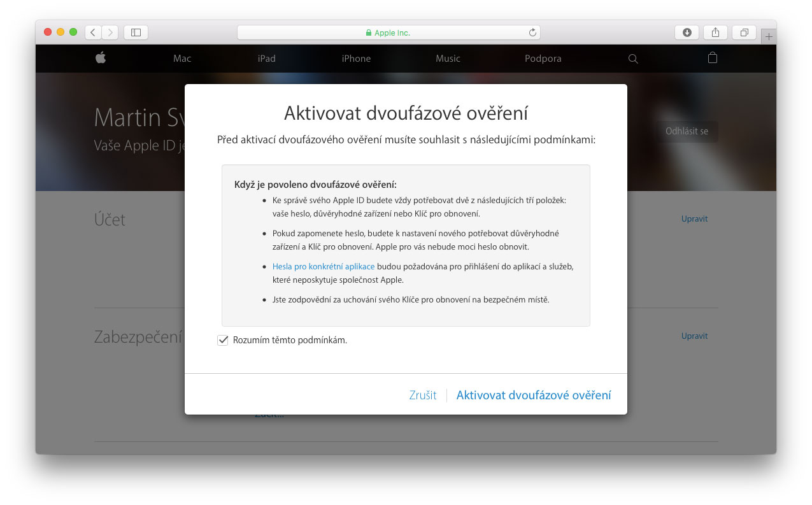Screen dimensions: 812x505
Task: Click Zrušit to cancel the dialog
Action: point(423,395)
